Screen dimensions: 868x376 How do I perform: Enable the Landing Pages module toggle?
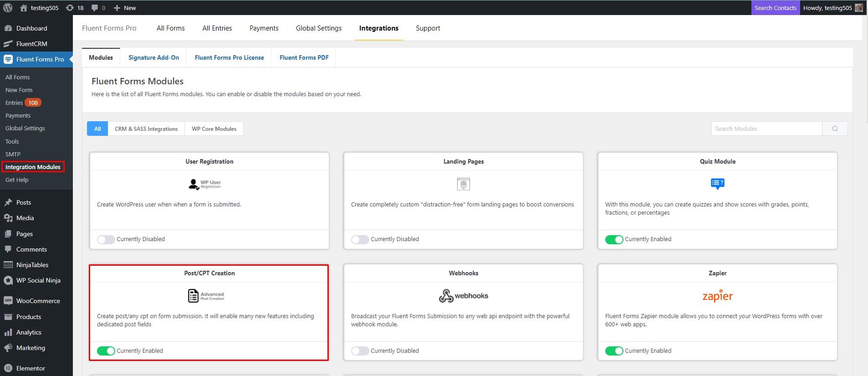360,239
